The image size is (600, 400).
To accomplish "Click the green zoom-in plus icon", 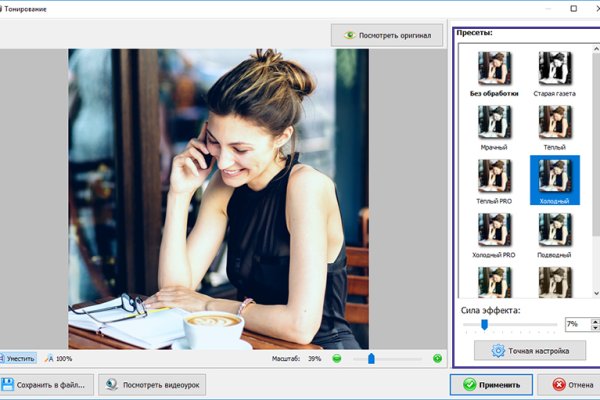I will [x=437, y=358].
